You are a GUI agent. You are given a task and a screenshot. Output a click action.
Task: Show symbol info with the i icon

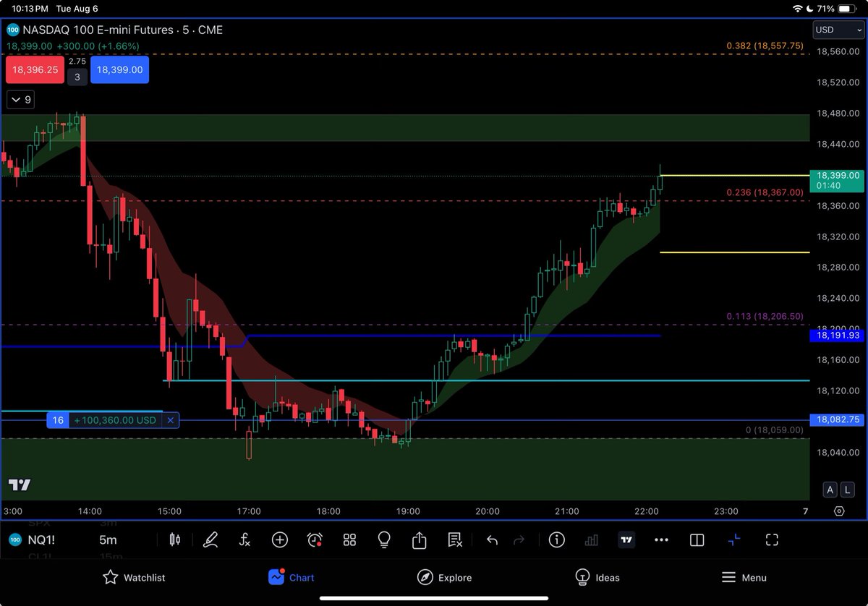click(556, 539)
